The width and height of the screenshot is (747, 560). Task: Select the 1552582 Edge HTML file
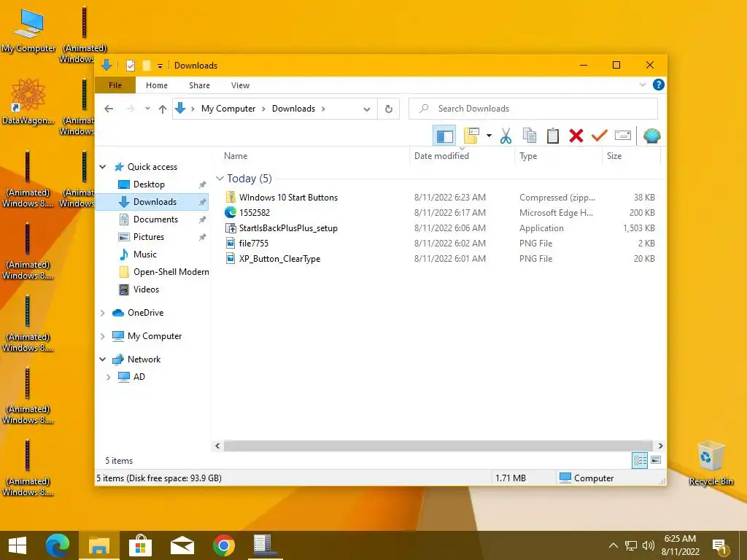pyautogui.click(x=255, y=212)
